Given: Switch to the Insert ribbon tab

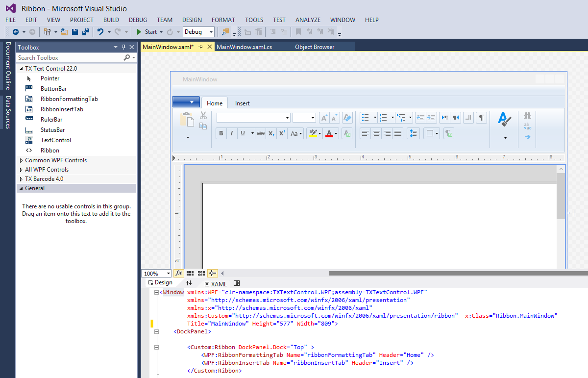Looking at the screenshot, I should click(242, 103).
